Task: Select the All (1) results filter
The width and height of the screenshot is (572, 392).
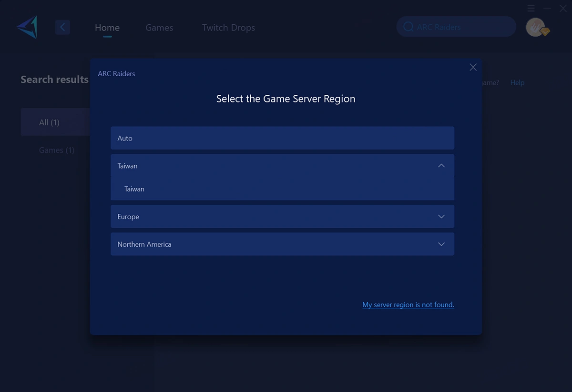Action: (x=50, y=122)
